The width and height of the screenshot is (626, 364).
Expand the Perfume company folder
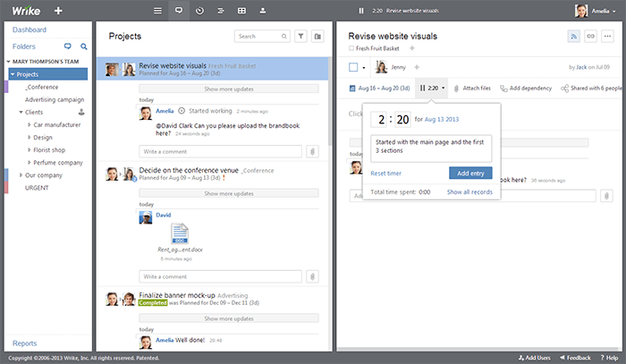point(30,163)
